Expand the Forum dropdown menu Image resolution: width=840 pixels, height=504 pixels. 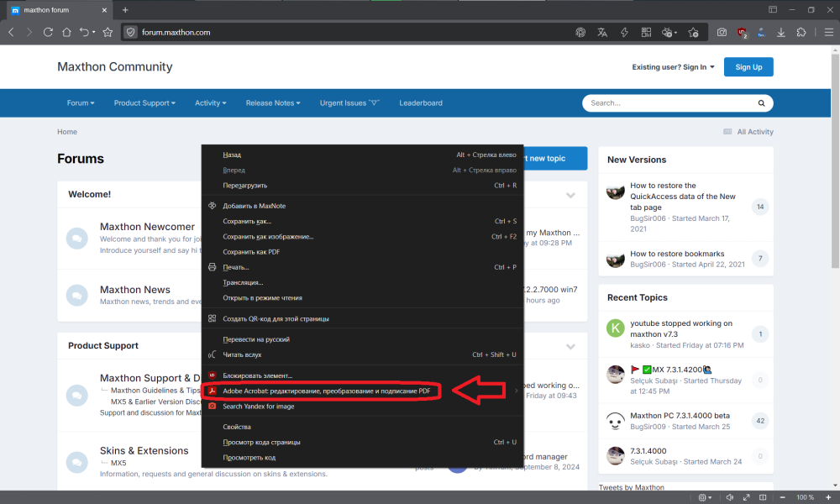pyautogui.click(x=81, y=102)
